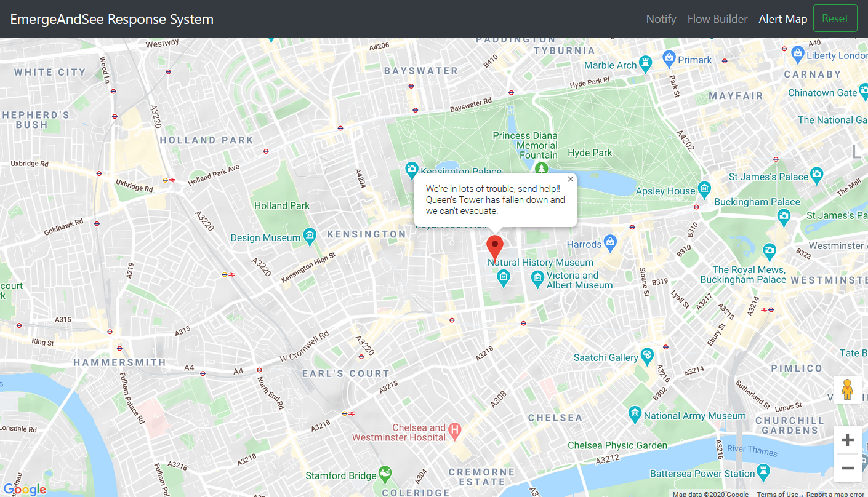868x497 pixels.
Task: Zoom in on the map
Action: click(x=847, y=440)
